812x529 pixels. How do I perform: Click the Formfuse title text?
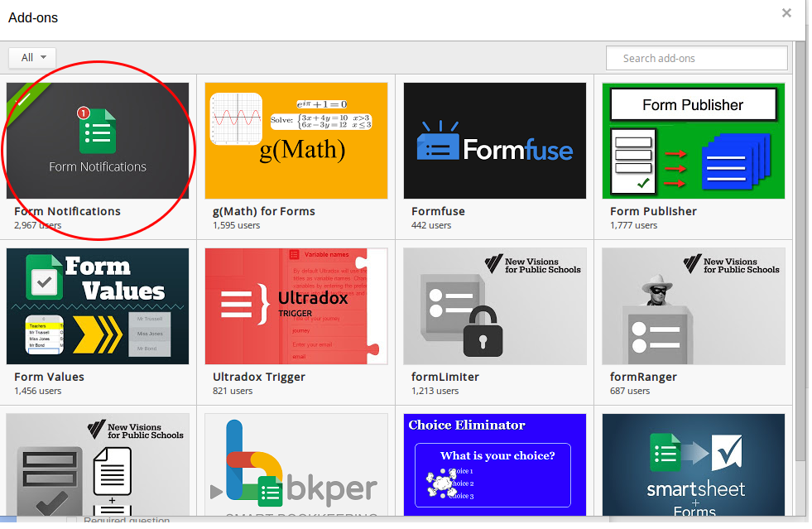438,211
